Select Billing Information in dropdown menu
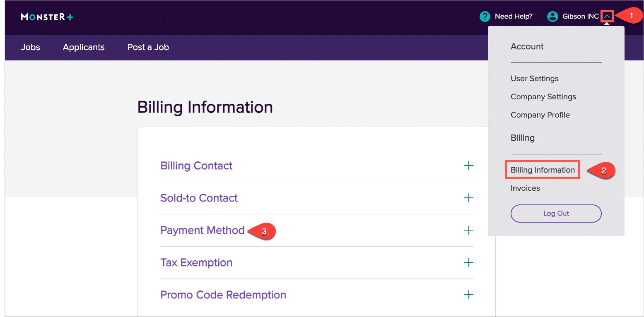 (x=543, y=170)
